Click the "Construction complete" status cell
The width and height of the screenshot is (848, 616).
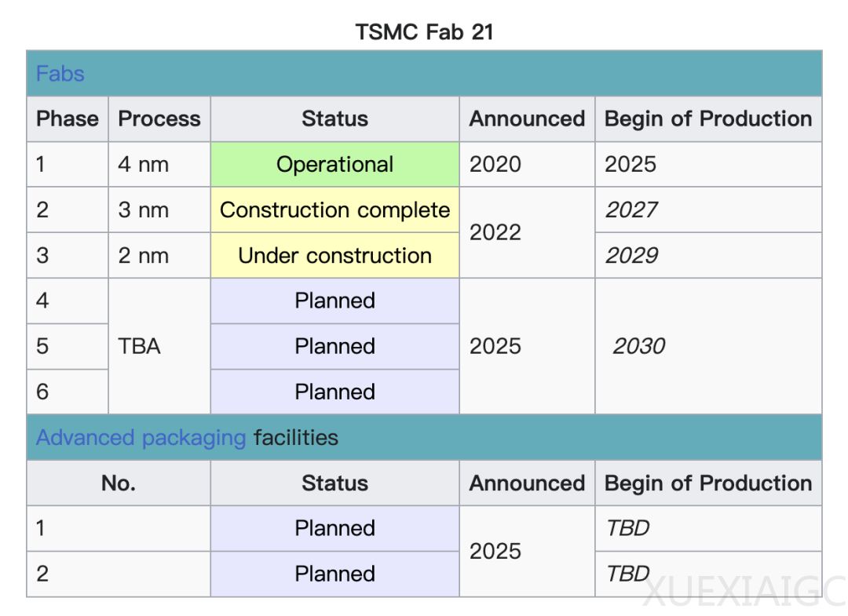coord(334,210)
